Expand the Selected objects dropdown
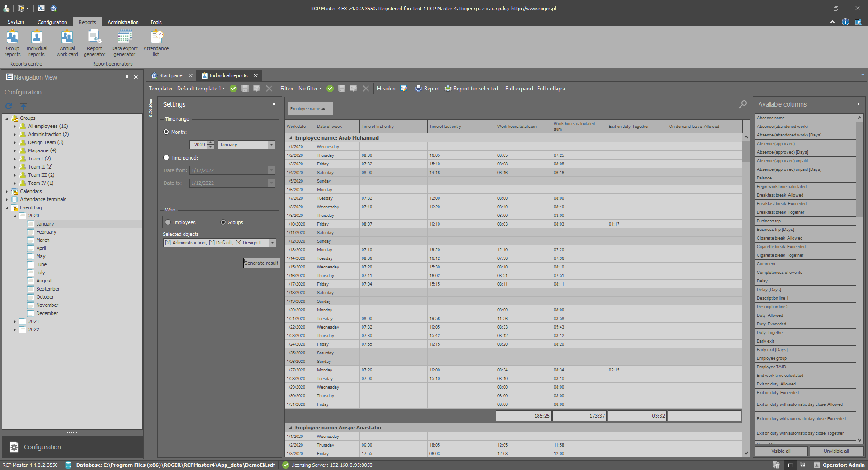 272,243
